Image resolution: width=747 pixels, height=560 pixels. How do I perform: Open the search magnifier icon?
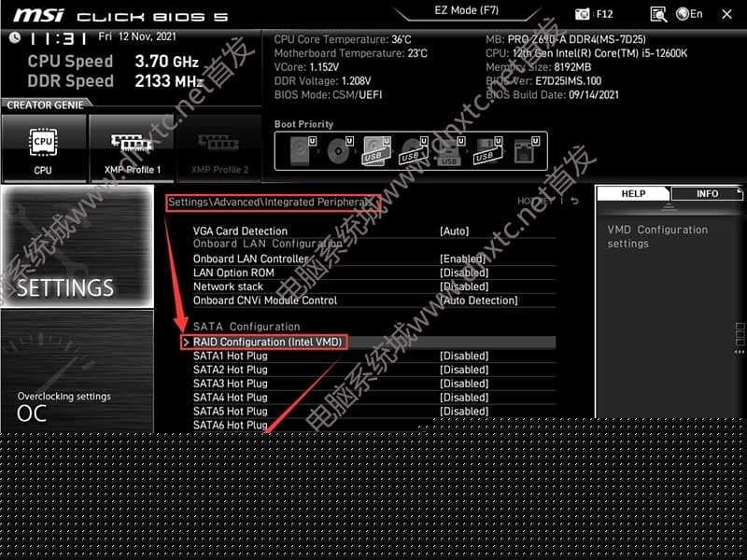click(x=659, y=14)
